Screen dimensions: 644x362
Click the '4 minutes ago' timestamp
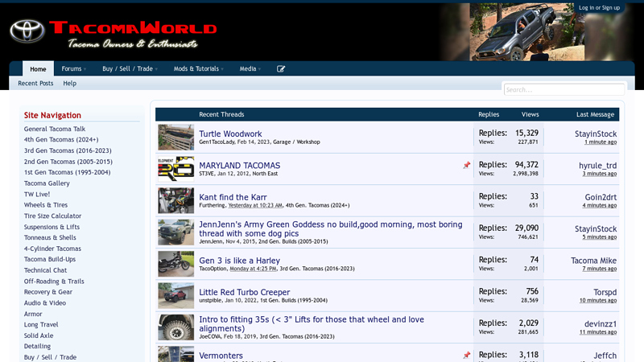click(x=599, y=205)
